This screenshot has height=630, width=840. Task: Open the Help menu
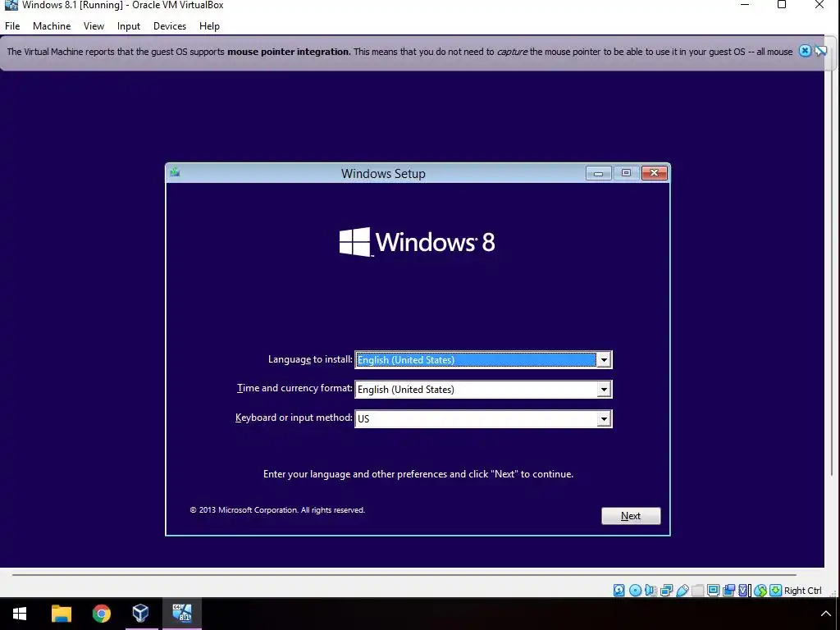(x=209, y=25)
